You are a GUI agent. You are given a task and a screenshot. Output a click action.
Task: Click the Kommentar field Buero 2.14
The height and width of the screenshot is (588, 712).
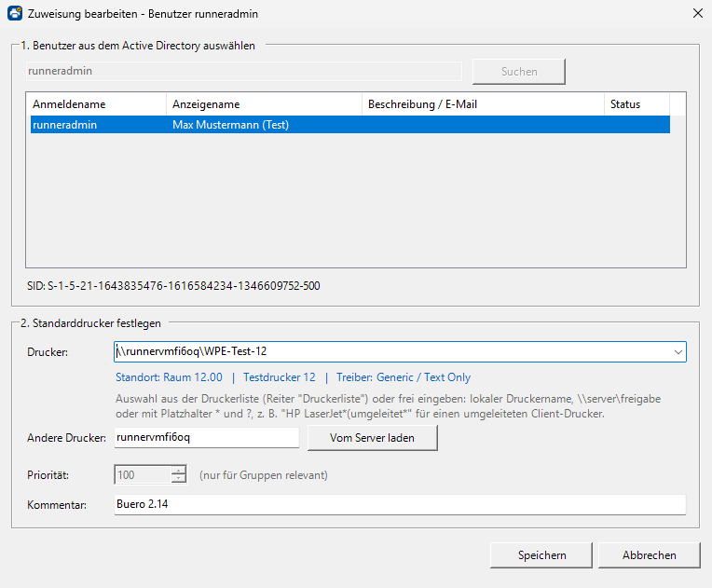[x=400, y=504]
